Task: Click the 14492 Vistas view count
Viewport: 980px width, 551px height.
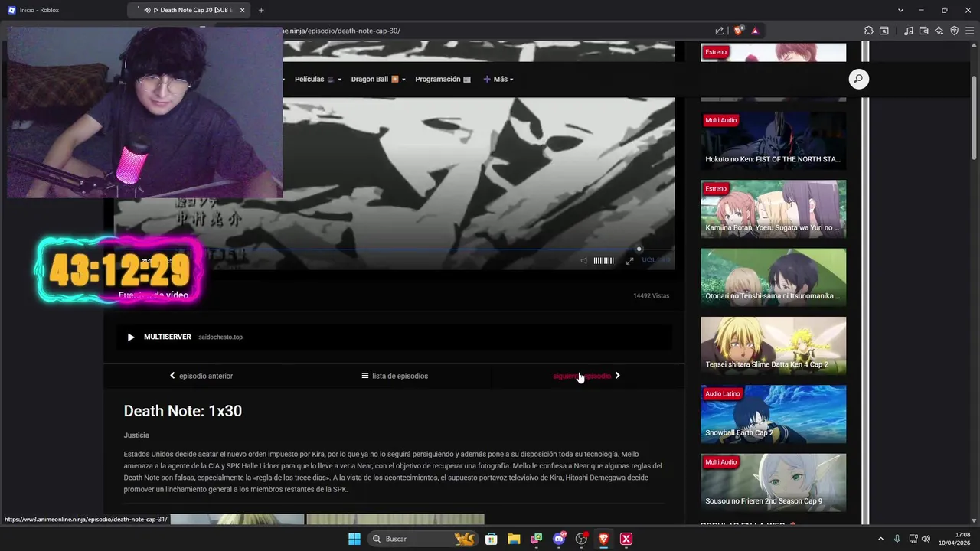Action: (x=651, y=295)
